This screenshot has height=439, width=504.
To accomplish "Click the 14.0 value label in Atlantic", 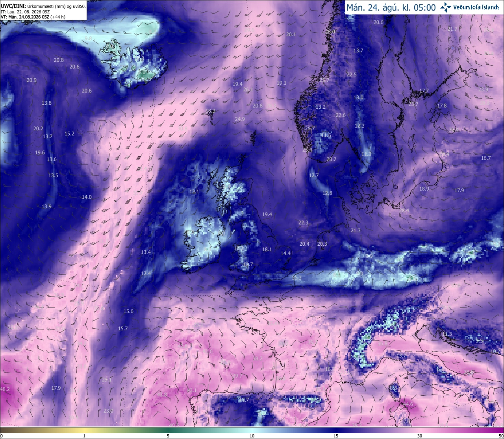I will click(x=87, y=197).
